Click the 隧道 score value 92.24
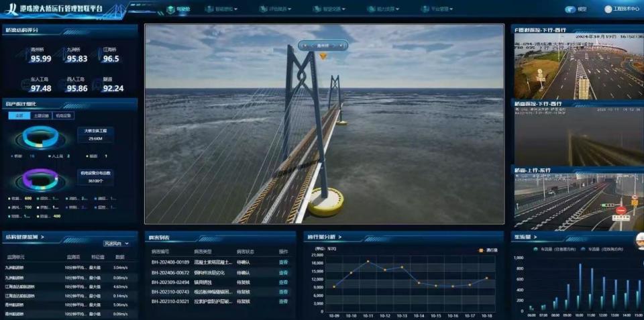 pyautogui.click(x=113, y=89)
